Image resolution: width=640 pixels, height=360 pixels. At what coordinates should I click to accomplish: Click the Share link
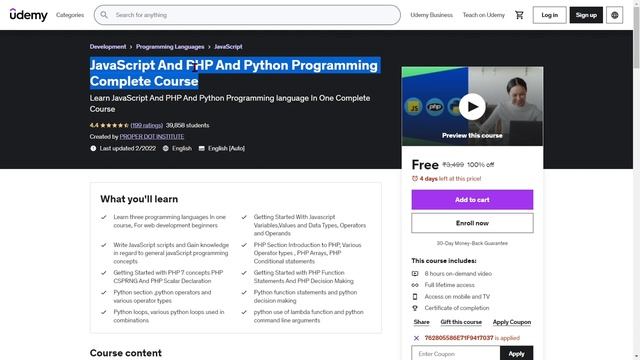[421, 322]
